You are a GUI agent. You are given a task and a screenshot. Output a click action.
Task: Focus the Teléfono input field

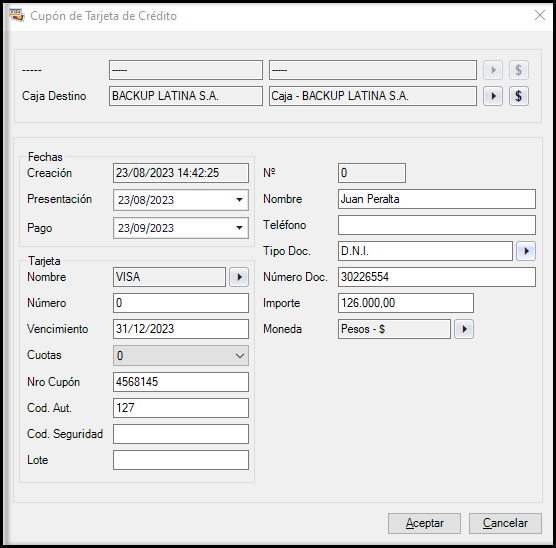pos(437,225)
